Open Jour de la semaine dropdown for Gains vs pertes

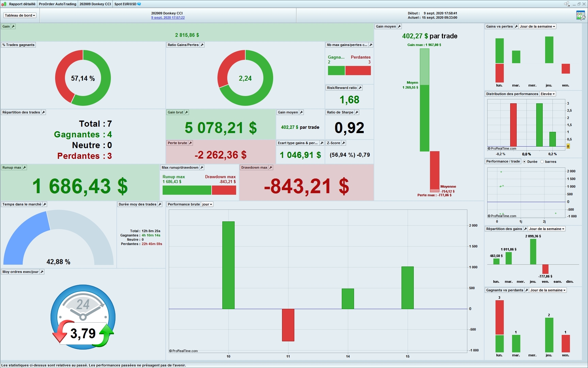[x=537, y=26]
